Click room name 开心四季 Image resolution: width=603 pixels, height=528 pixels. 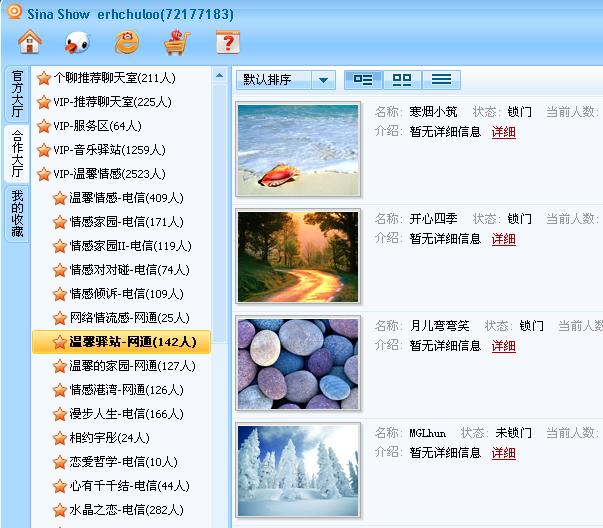[x=433, y=219]
